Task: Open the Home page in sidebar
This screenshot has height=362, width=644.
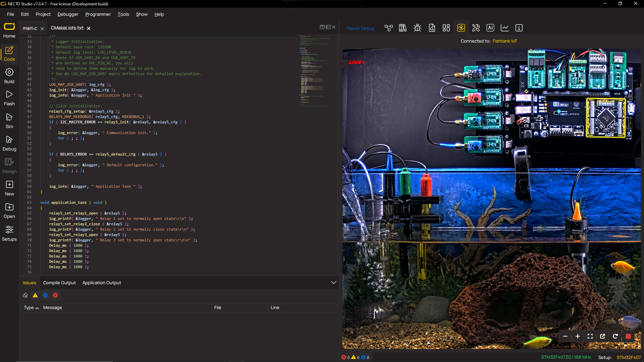Action: tap(9, 30)
